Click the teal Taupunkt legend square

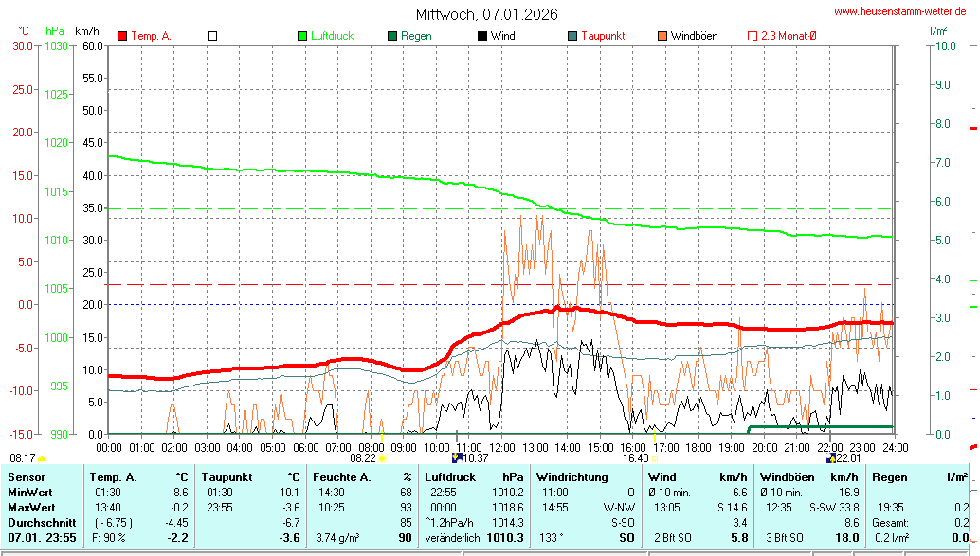tap(572, 36)
